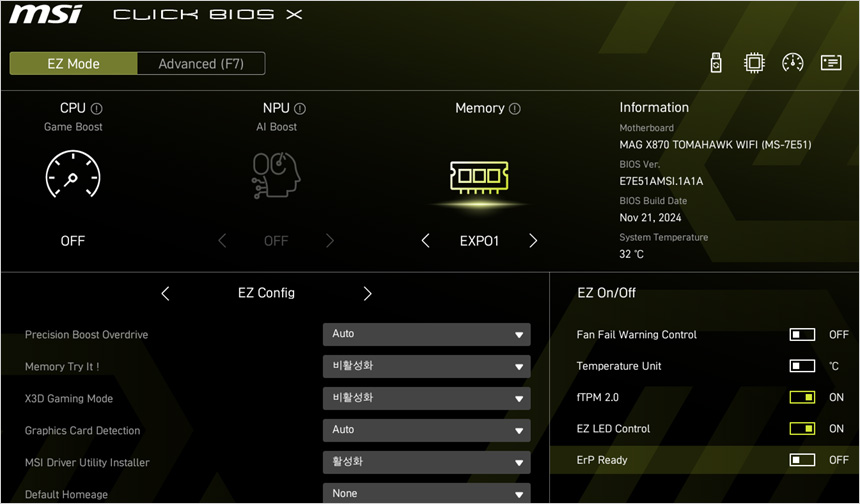Select the EZ Mode tab
Screen dimensions: 860x504
point(73,63)
